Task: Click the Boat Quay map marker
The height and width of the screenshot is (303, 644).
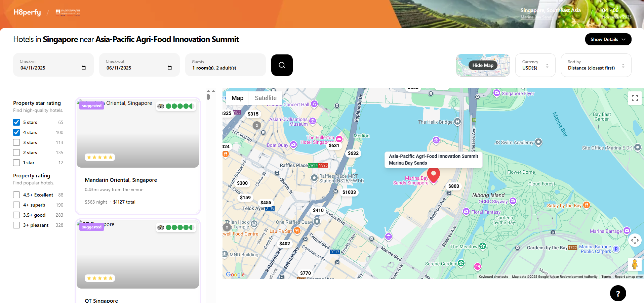Action: [293, 145]
